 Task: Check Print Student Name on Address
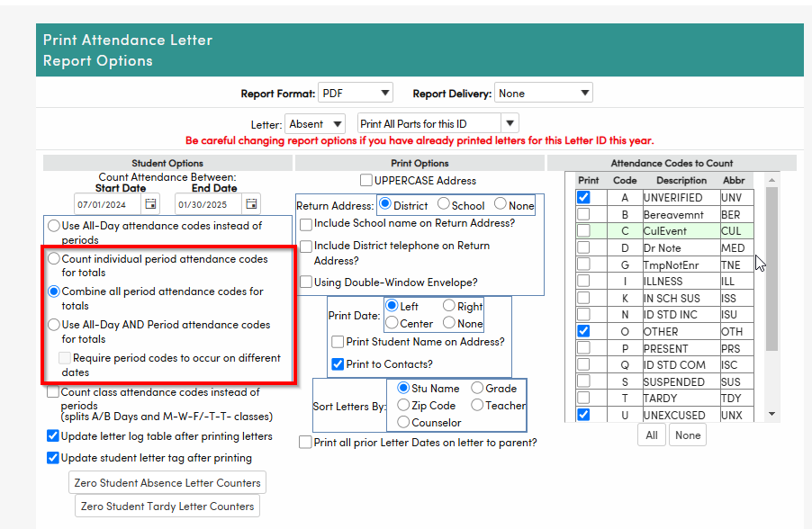coord(338,342)
